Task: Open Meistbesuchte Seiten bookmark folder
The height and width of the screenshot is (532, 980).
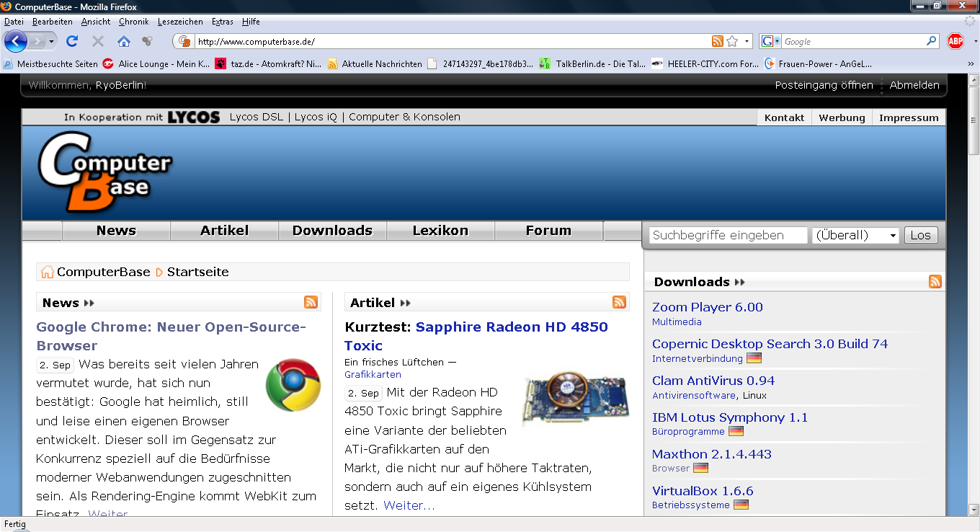Action: tap(50, 64)
